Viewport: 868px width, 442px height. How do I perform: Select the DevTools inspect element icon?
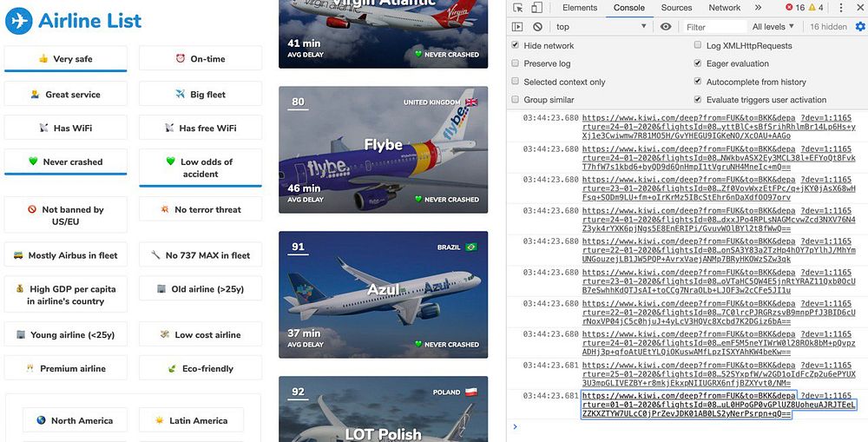pyautogui.click(x=517, y=8)
